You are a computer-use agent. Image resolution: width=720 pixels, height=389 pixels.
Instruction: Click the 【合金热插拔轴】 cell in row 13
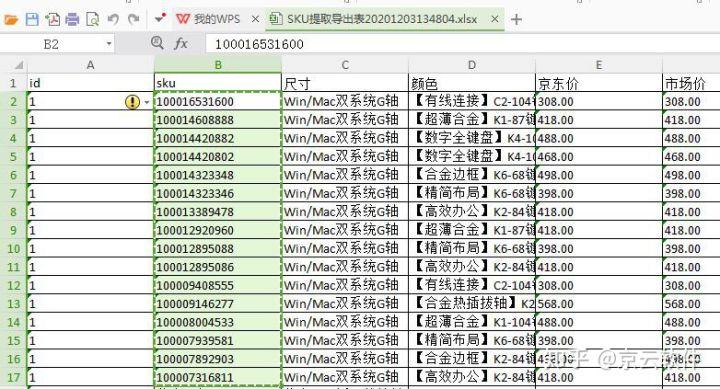[472, 304]
